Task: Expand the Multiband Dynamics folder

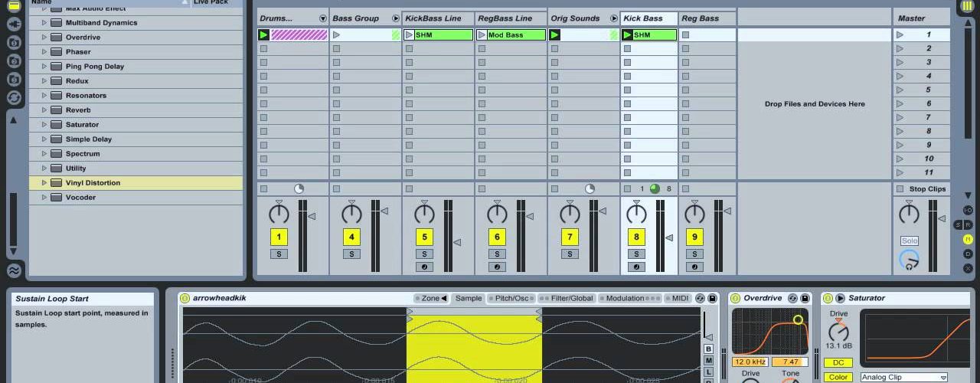Action: pos(44,23)
